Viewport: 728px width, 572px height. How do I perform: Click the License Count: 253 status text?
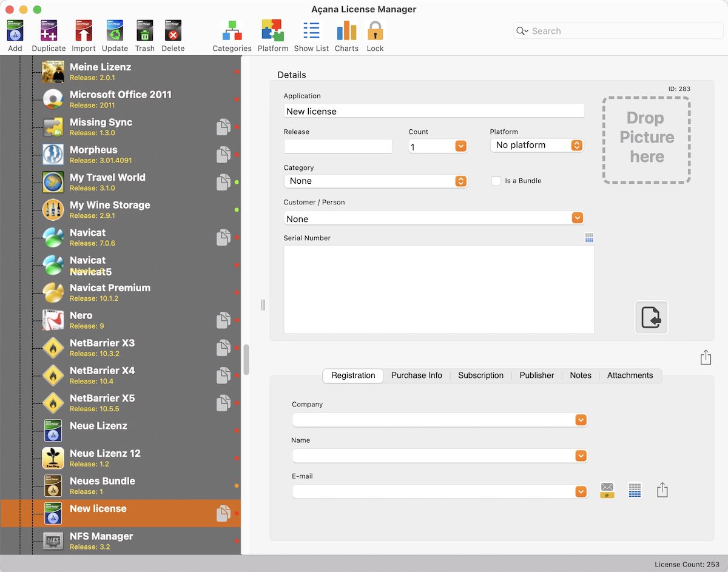pyautogui.click(x=687, y=564)
